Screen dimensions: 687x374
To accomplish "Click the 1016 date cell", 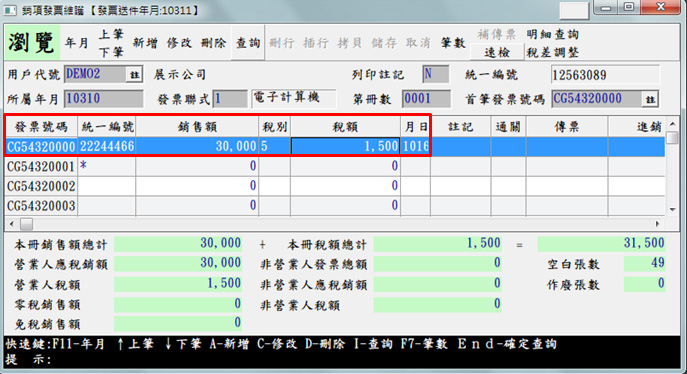I will click(x=416, y=147).
